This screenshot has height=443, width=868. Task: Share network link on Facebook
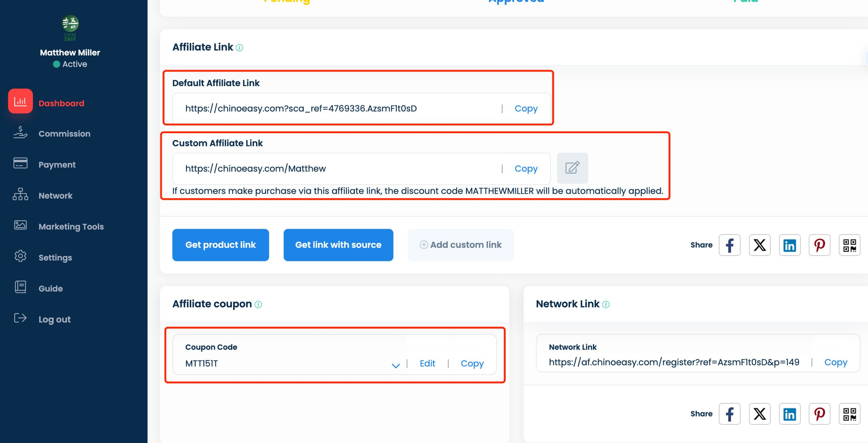[729, 414]
